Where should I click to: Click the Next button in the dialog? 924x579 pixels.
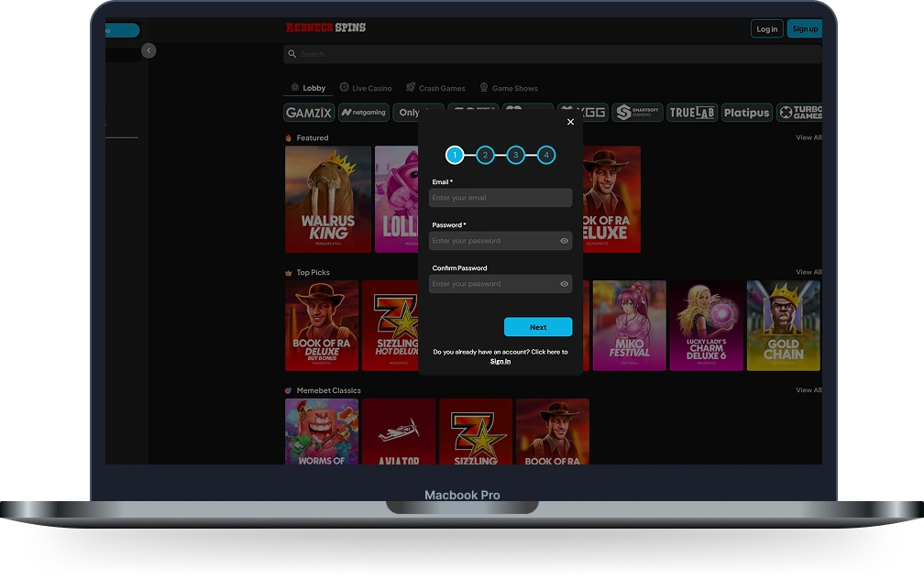tap(538, 327)
